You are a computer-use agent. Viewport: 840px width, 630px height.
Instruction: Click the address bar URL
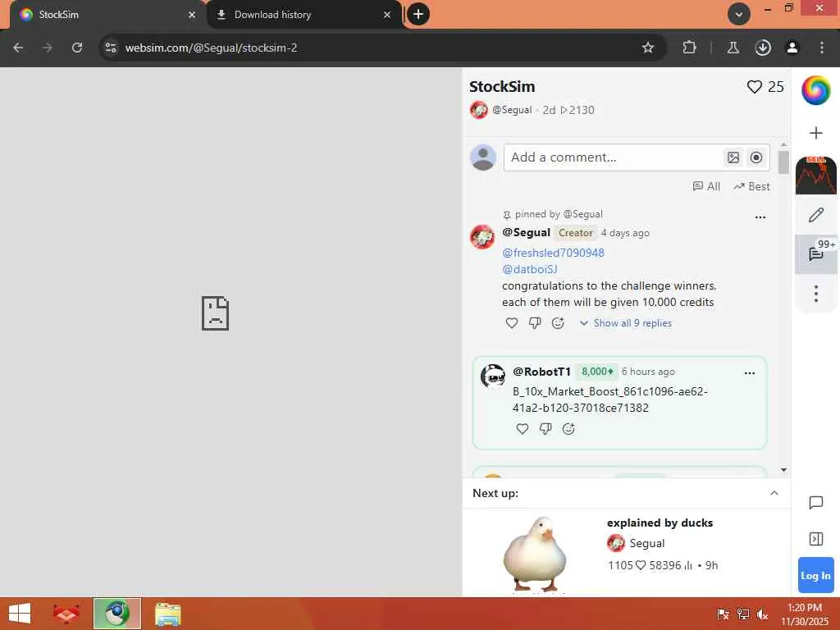(x=211, y=48)
